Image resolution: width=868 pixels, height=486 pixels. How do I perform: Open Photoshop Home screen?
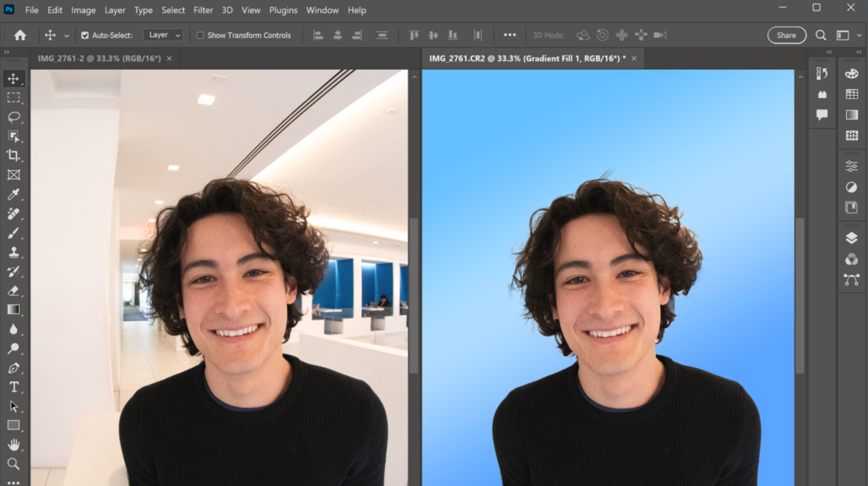(20, 35)
